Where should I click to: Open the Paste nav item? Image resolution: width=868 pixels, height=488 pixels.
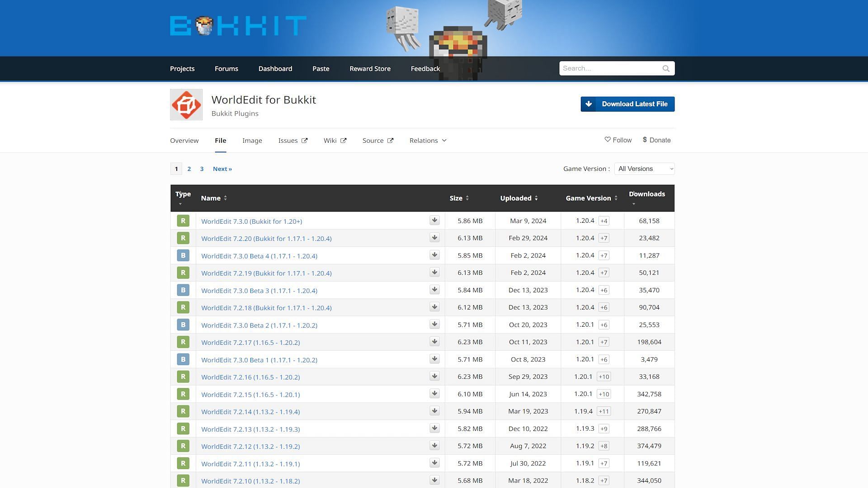(x=321, y=69)
